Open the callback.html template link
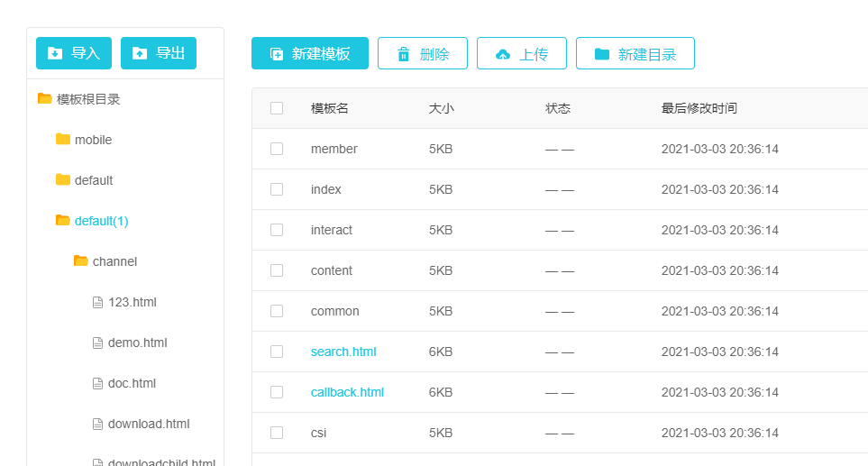 (x=347, y=392)
